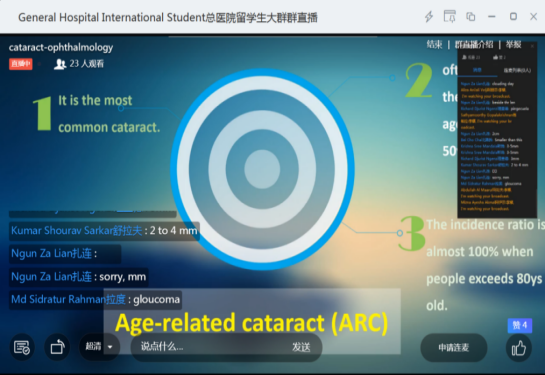Viewport: 545px width, 375px height.
Task: Click the 申请连麦 request mic button
Action: [454, 348]
